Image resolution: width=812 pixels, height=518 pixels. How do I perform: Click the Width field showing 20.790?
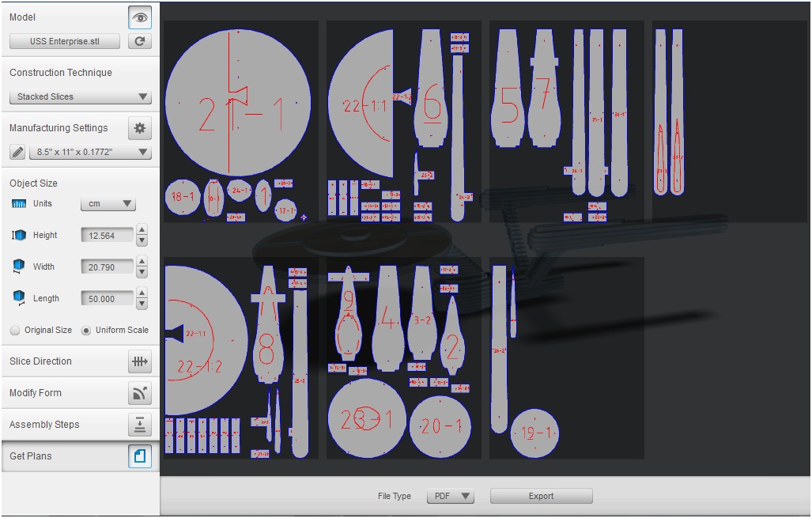point(108,267)
